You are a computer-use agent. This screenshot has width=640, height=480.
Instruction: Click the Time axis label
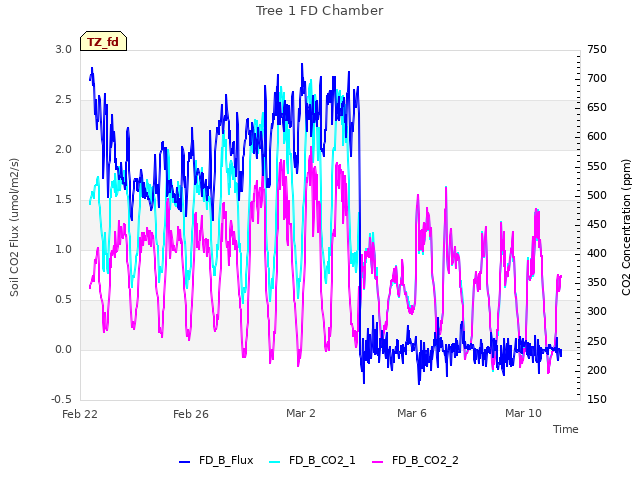tap(566, 429)
